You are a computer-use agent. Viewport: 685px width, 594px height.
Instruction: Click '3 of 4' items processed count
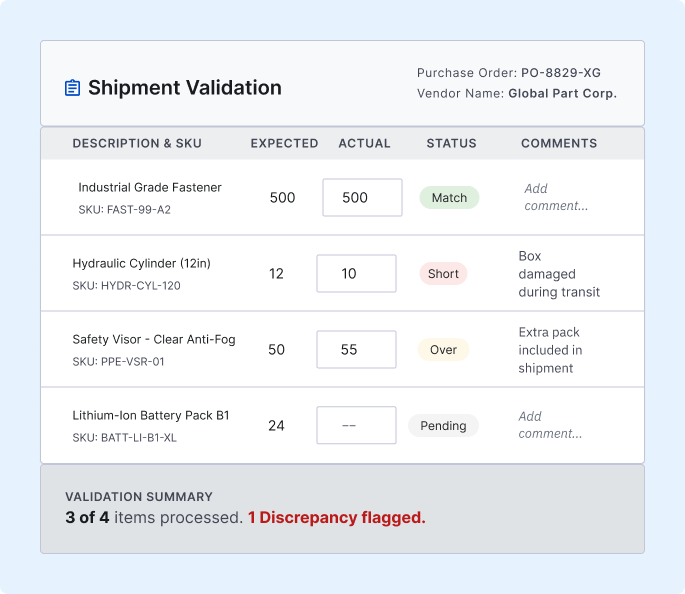click(x=87, y=518)
